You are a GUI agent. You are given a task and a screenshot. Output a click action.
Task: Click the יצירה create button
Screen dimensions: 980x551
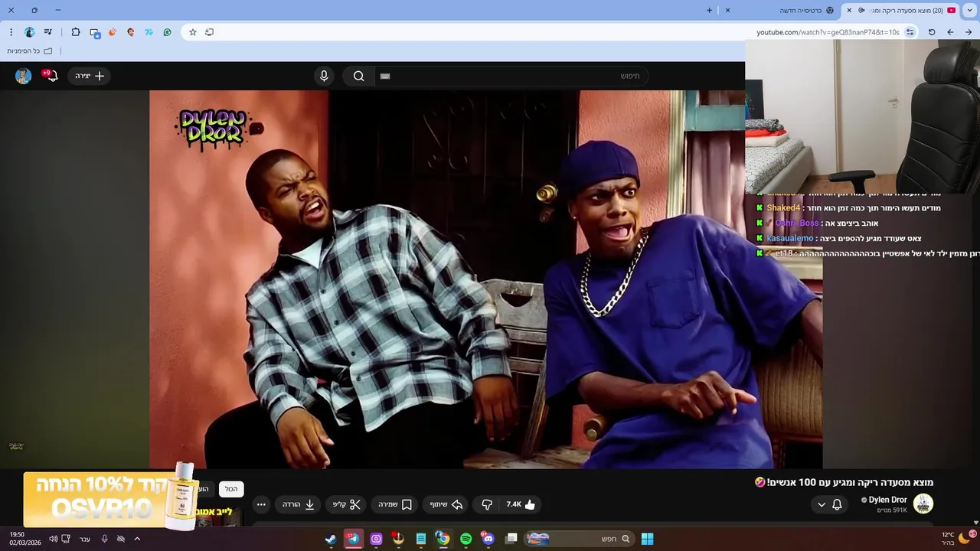90,76
